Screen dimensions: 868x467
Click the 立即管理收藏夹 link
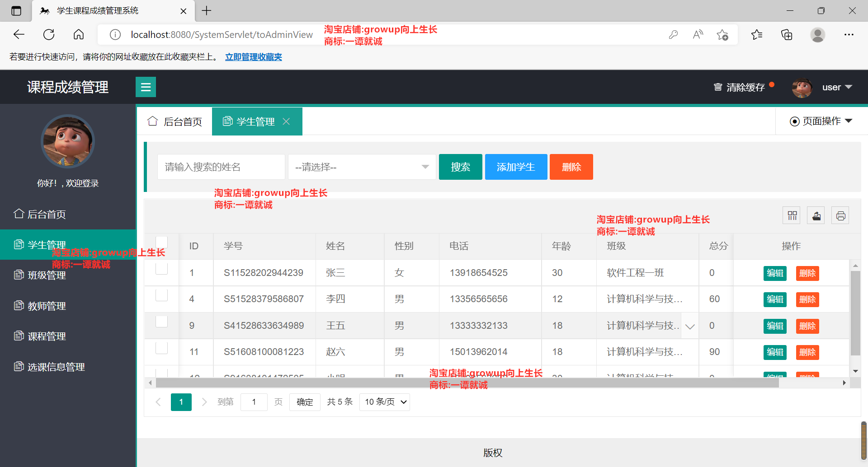[253, 57]
